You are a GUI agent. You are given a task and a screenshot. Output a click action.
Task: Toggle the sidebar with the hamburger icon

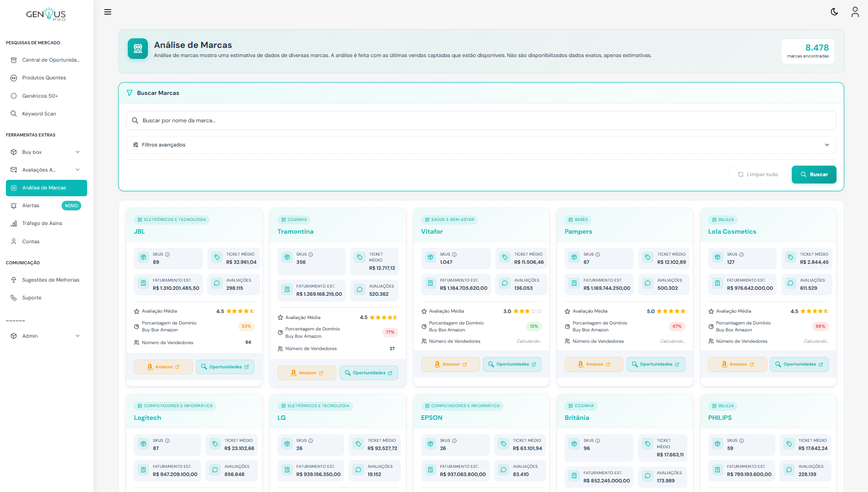108,12
